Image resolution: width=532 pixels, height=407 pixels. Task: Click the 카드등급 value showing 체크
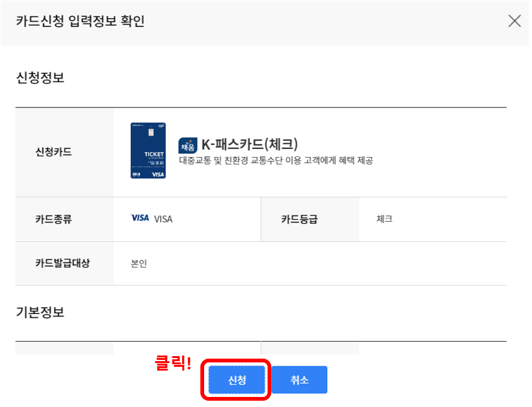[384, 219]
